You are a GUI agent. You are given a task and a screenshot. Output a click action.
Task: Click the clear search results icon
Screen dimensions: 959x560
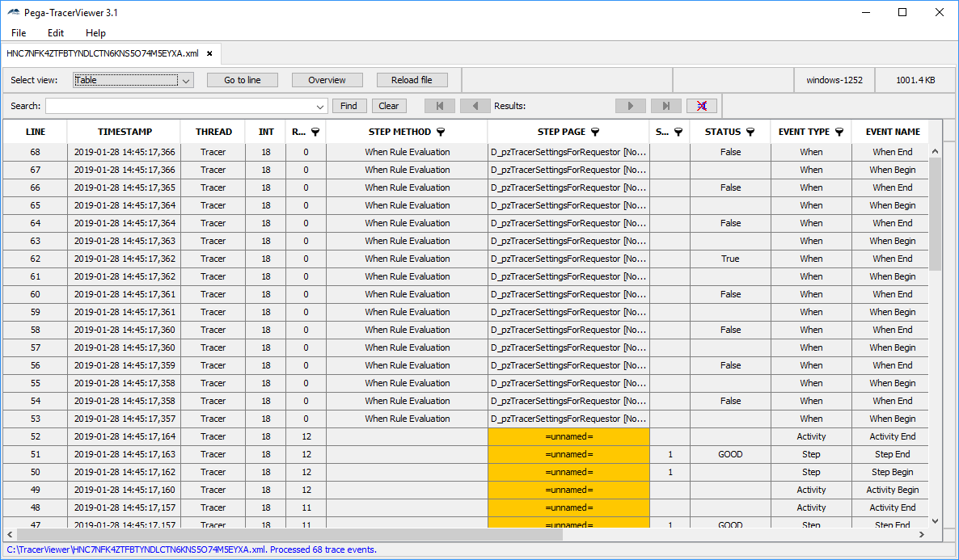point(702,106)
